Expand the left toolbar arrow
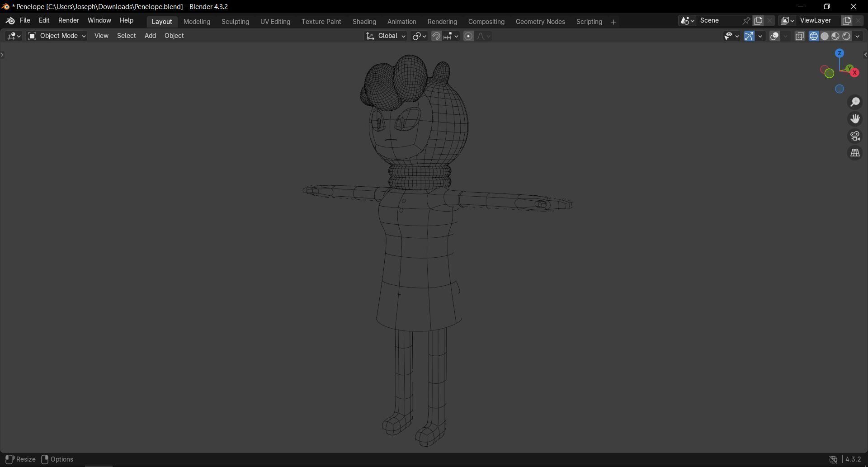868x467 pixels. coord(2,55)
